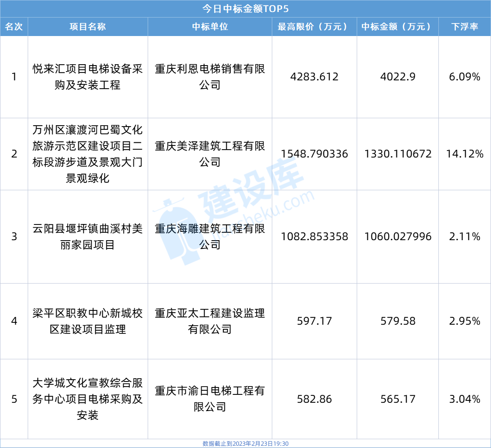The height and width of the screenshot is (448, 491).
Task: Click the 下浮率 column header
Action: click(x=465, y=27)
